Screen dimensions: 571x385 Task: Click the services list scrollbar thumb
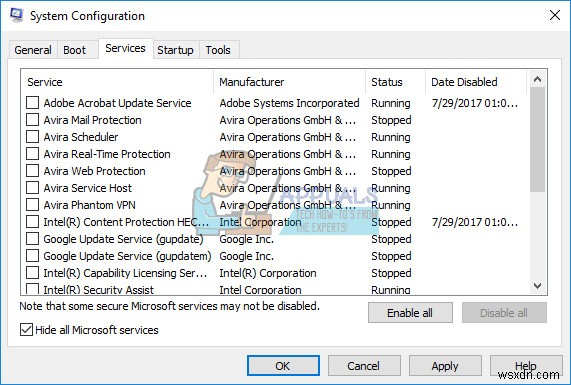[x=537, y=140]
